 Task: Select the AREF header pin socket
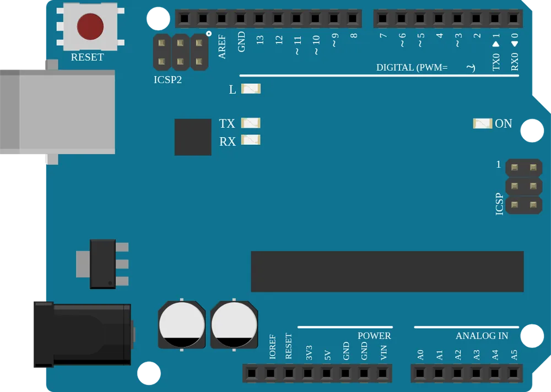(x=222, y=18)
